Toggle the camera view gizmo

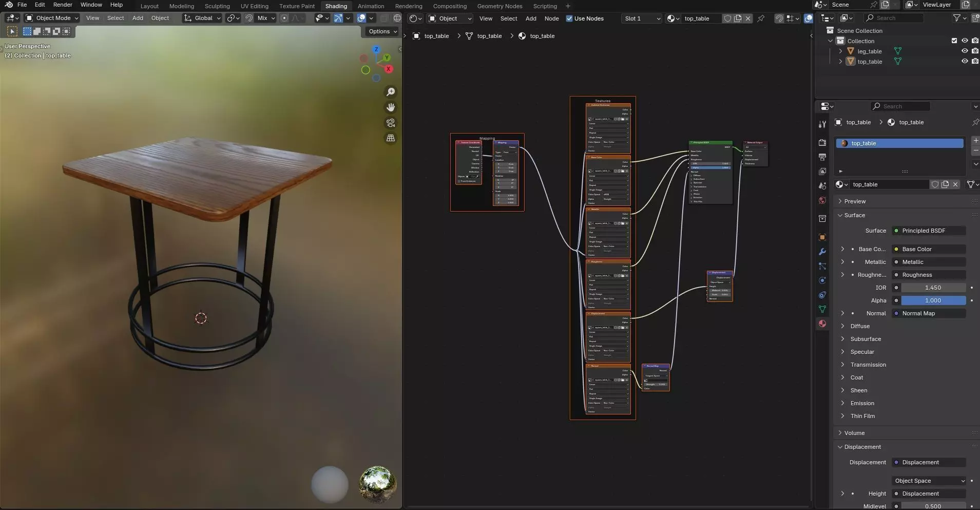[x=391, y=123]
